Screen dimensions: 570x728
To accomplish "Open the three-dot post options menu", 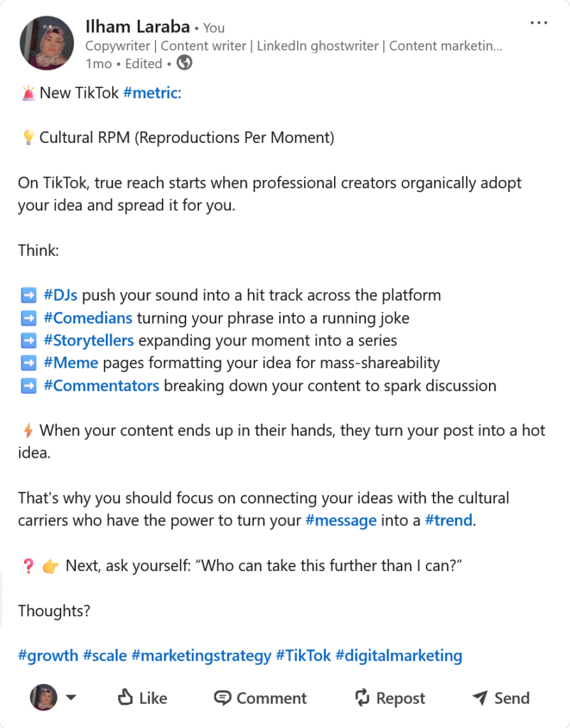I will pyautogui.click(x=539, y=23).
